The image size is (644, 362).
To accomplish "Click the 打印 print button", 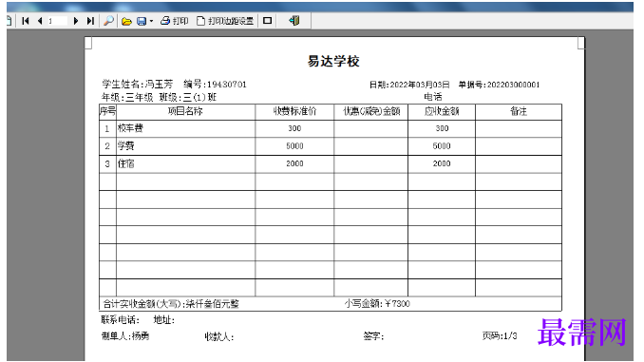I will [x=174, y=21].
